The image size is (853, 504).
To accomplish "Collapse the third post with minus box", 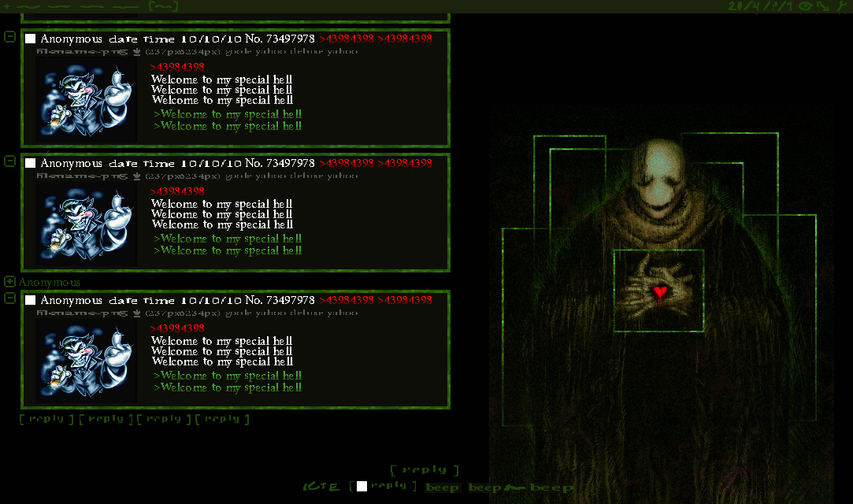I will [9, 298].
